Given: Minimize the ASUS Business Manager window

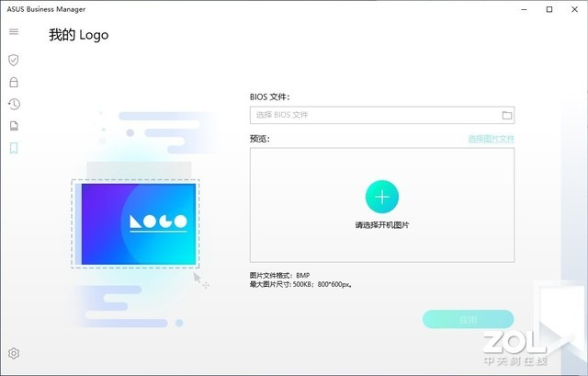Looking at the screenshot, I should pos(525,9).
